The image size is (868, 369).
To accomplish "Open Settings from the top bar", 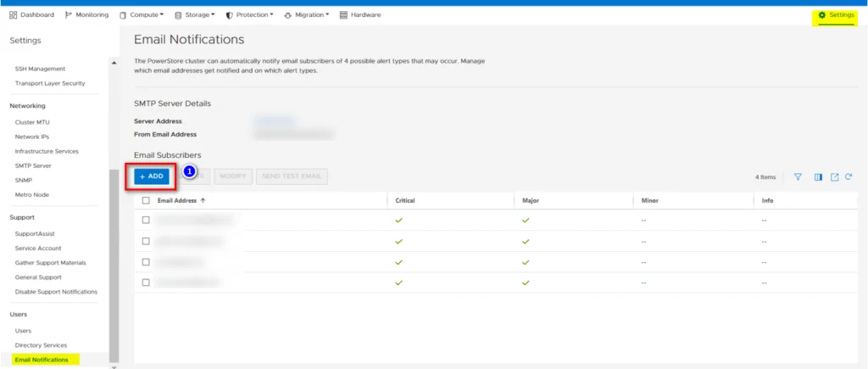I will tap(837, 15).
